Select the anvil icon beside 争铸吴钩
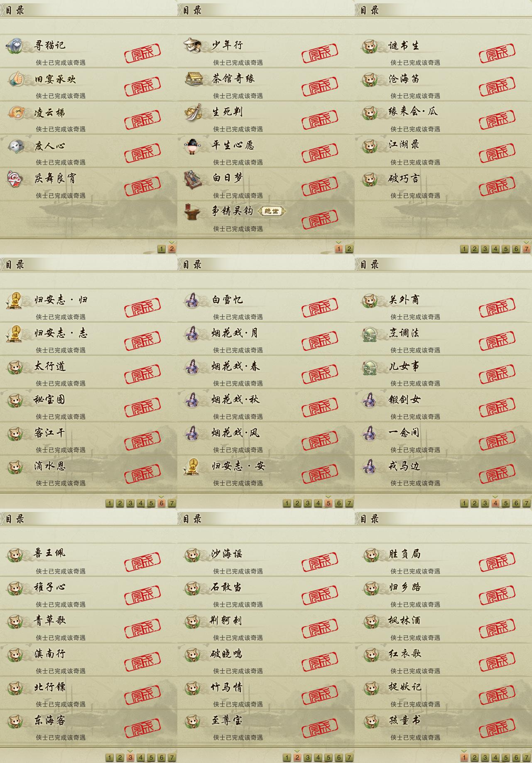Image resolution: width=532 pixels, height=763 pixels. coord(192,212)
